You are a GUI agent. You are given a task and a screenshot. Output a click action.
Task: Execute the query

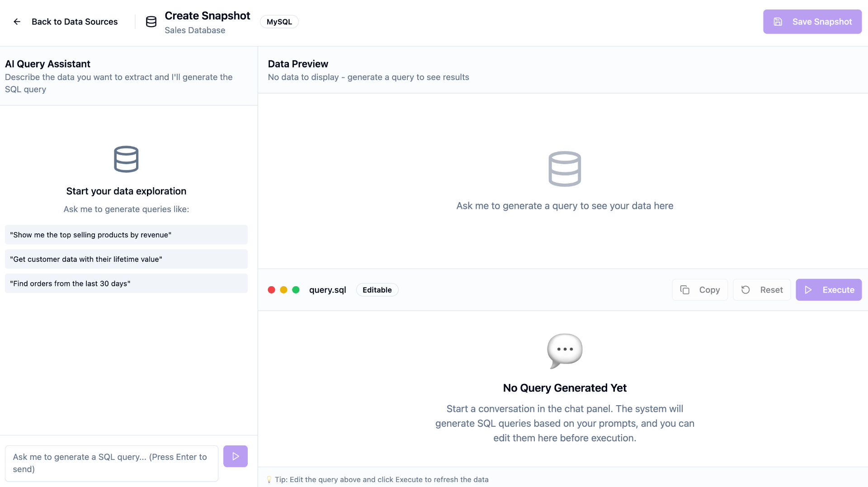pyautogui.click(x=829, y=290)
